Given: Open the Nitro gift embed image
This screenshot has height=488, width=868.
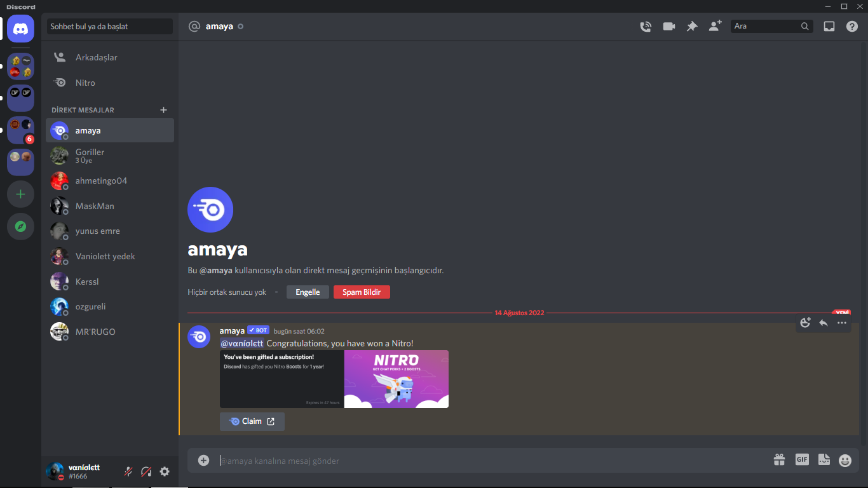Looking at the screenshot, I should [x=334, y=379].
